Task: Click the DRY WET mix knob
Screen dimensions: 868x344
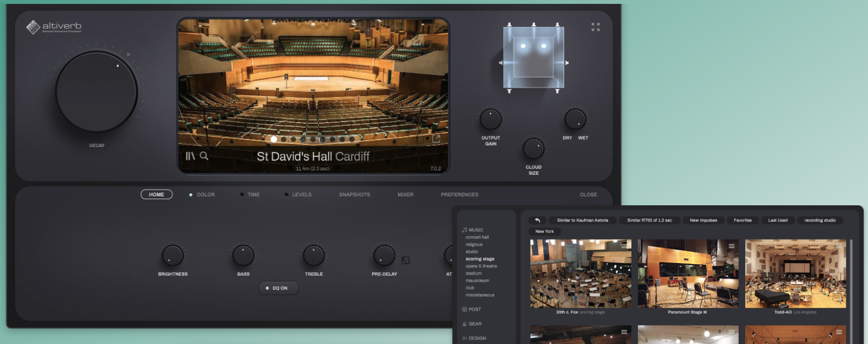Action: (575, 119)
